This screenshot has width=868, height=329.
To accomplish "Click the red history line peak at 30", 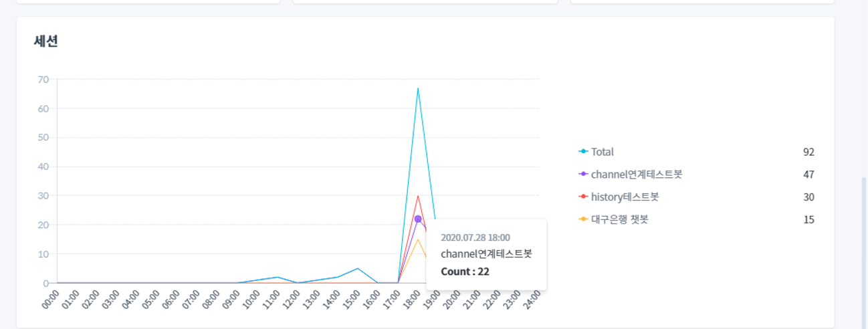I will (x=418, y=196).
